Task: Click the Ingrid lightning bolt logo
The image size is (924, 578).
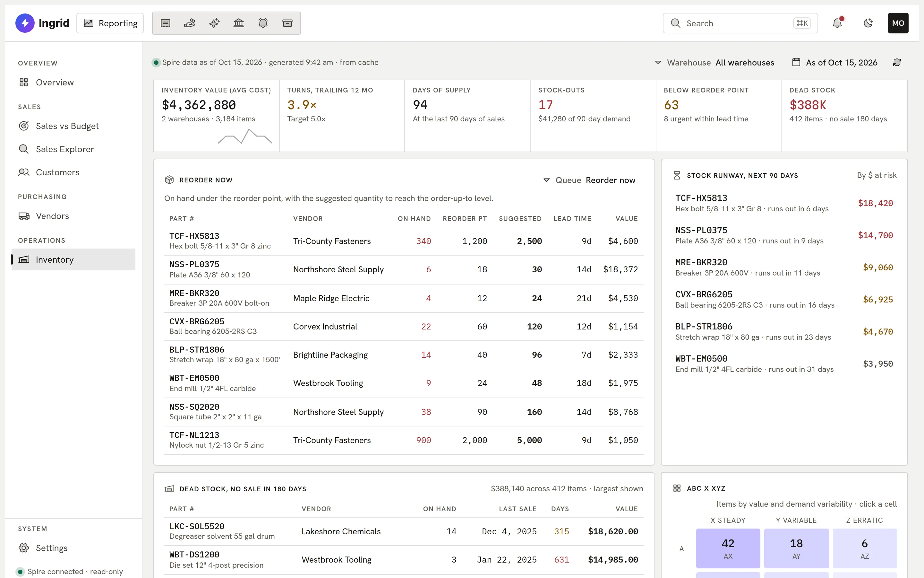Action: (25, 23)
